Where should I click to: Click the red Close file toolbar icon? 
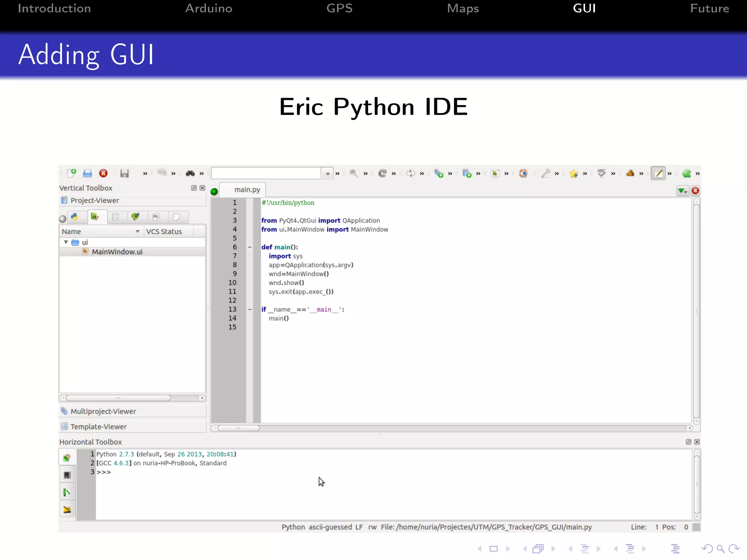(x=104, y=173)
